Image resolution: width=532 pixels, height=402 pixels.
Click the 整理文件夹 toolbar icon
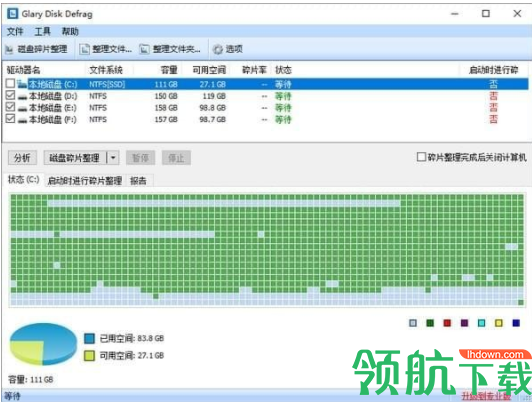point(144,50)
